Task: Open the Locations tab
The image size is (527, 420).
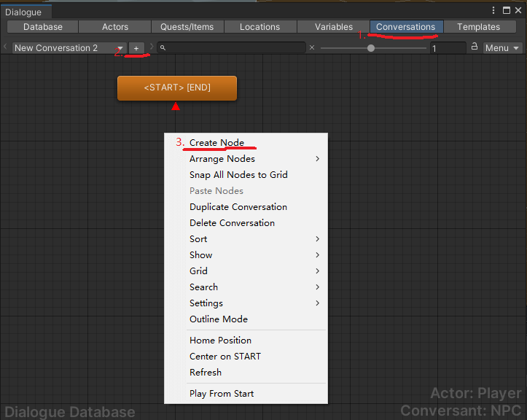Action: (259, 27)
